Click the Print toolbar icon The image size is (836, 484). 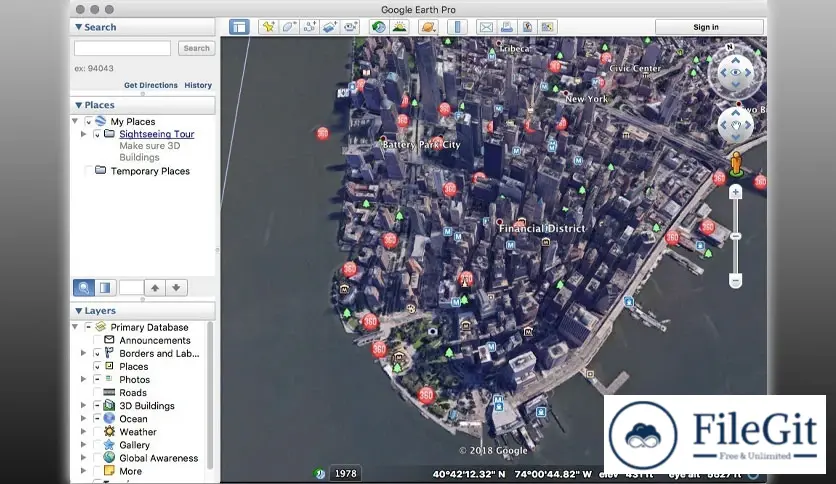pos(507,27)
